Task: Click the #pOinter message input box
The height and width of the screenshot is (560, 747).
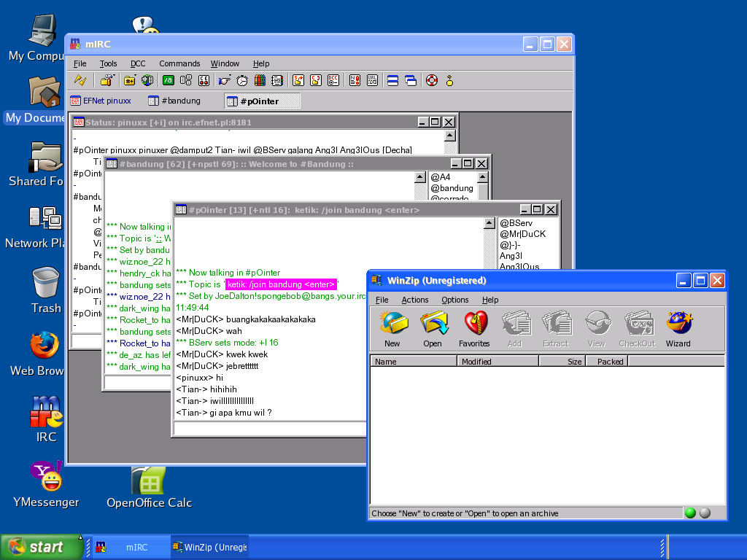Action: point(270,429)
